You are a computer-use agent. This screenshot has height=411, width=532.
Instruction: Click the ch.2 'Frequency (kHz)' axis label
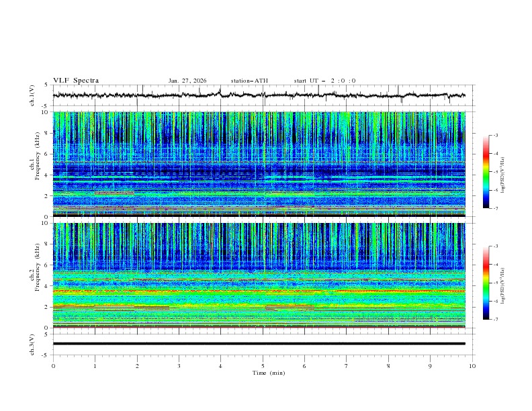click(38, 267)
